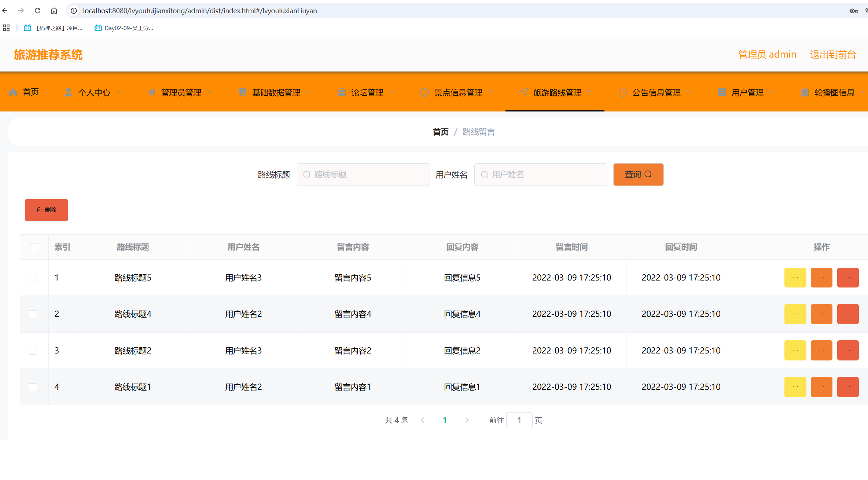Expand the 论坛管理 dropdown chevron
868x480 pixels.
point(391,92)
